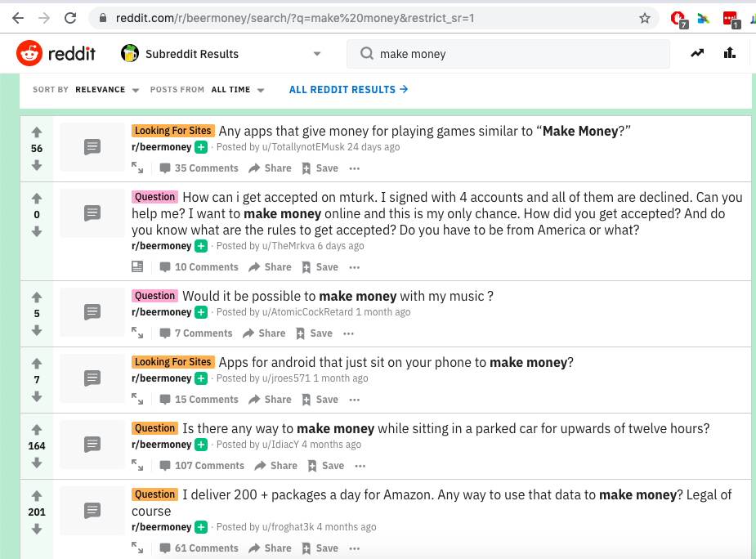Click the orange Question flair on Amazon post
756x559 pixels.
click(154, 494)
